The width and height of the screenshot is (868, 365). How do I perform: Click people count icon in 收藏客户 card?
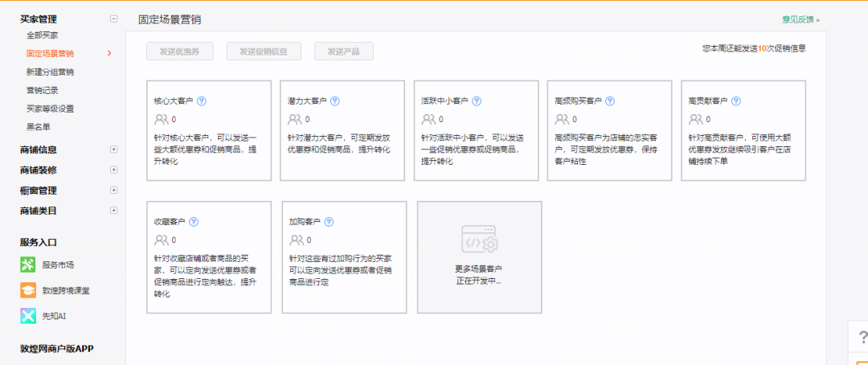pyautogui.click(x=161, y=240)
